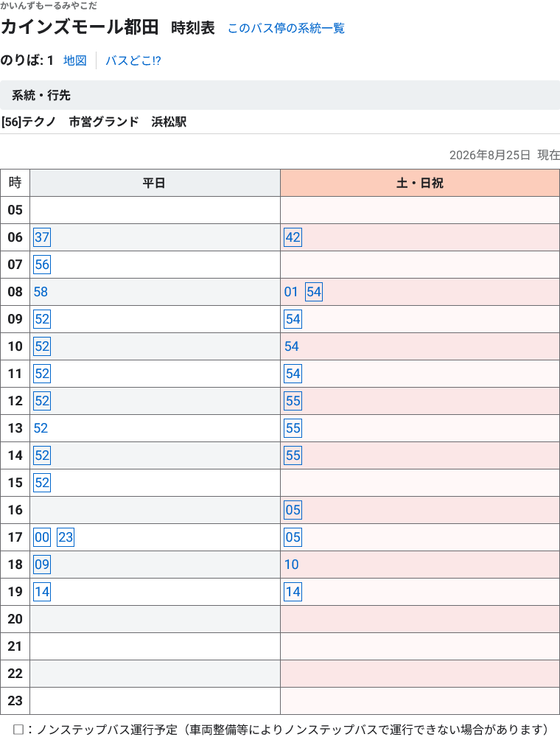Select the weekday 18:09 departure
Viewport: 560px width, 737px height.
42,565
